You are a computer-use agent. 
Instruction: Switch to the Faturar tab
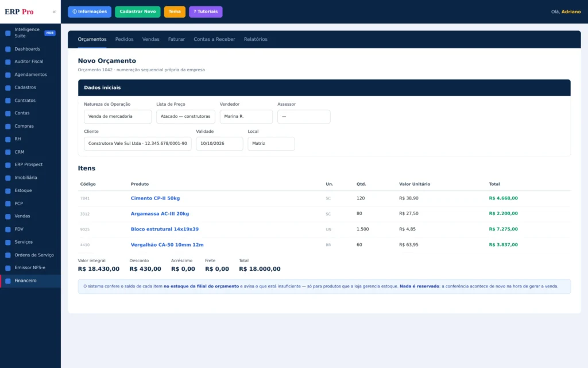[176, 39]
